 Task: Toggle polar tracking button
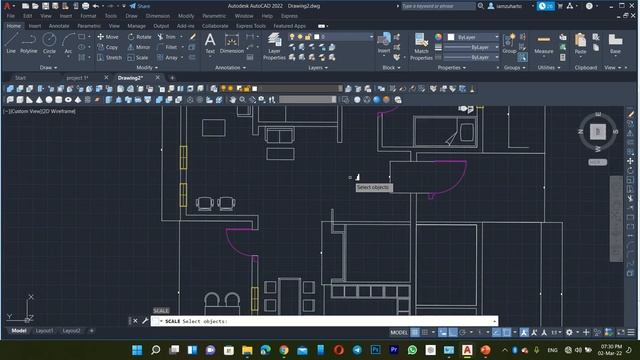coord(462,332)
